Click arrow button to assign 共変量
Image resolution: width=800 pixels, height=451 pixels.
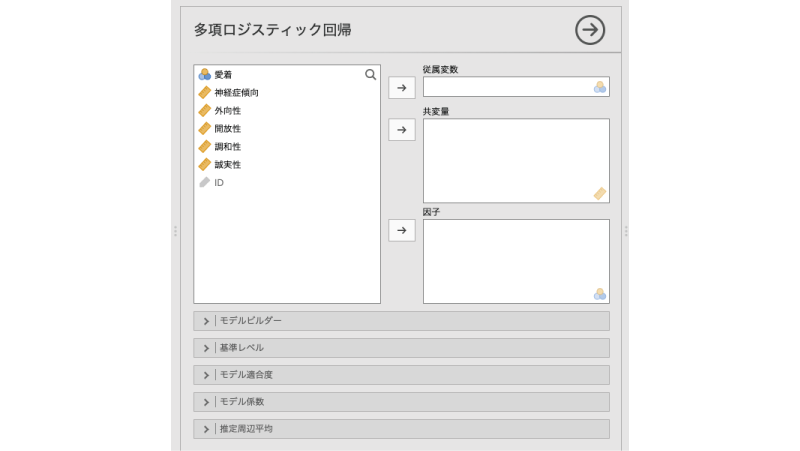tap(401, 130)
